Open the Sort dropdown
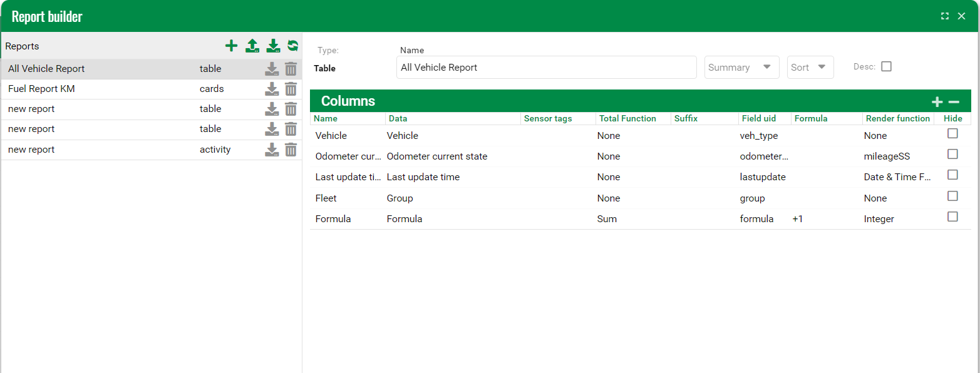 [x=810, y=68]
